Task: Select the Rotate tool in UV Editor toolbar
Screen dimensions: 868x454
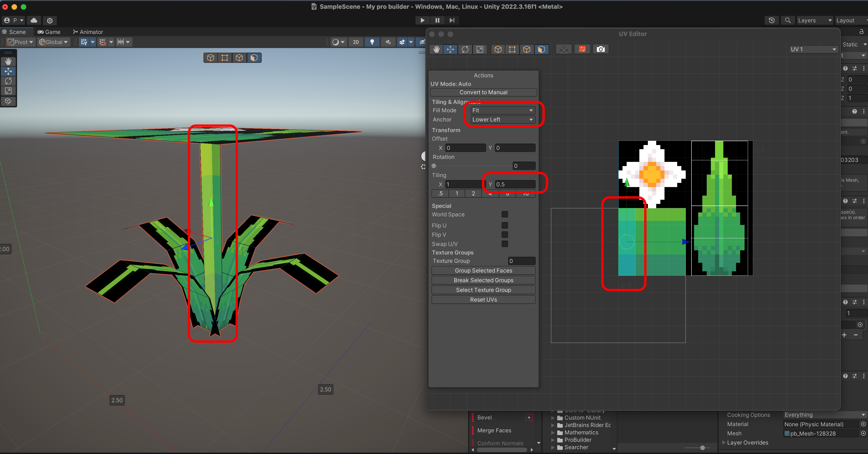Action: (x=465, y=49)
